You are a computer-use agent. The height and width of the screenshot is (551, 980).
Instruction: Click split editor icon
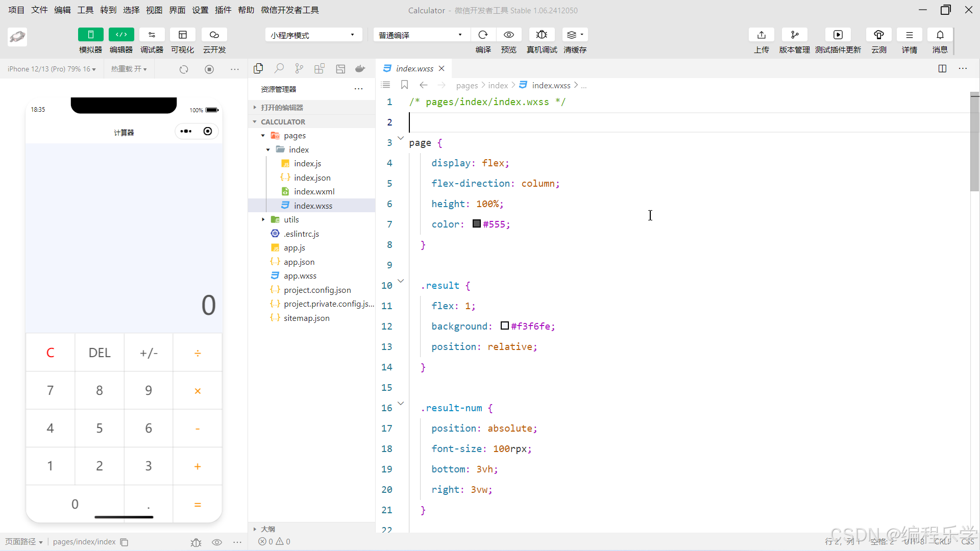click(x=942, y=68)
